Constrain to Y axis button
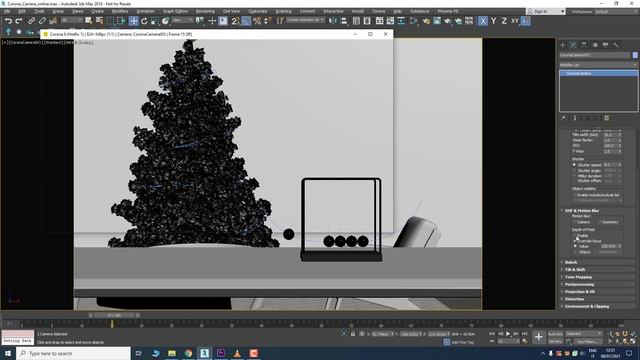This screenshot has height=360, width=640. pos(493,20)
